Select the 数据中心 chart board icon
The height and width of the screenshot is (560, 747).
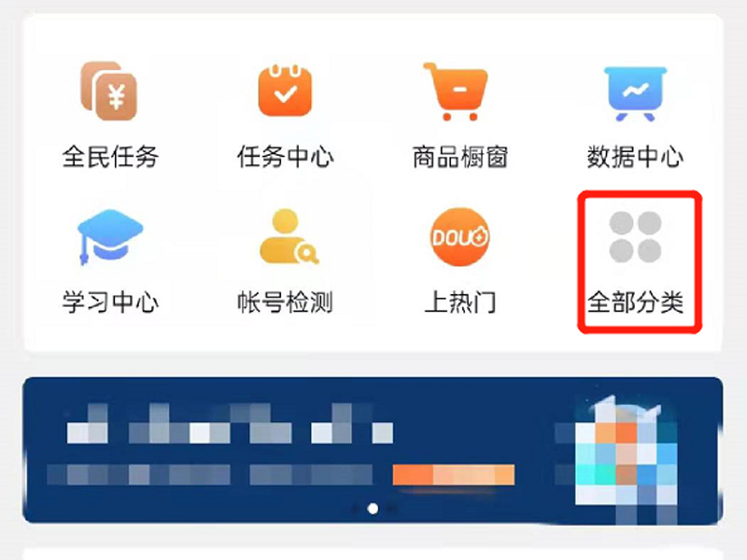[636, 93]
